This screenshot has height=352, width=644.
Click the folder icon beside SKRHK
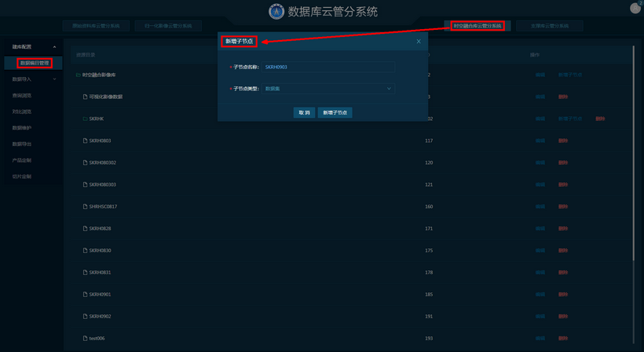[86, 119]
